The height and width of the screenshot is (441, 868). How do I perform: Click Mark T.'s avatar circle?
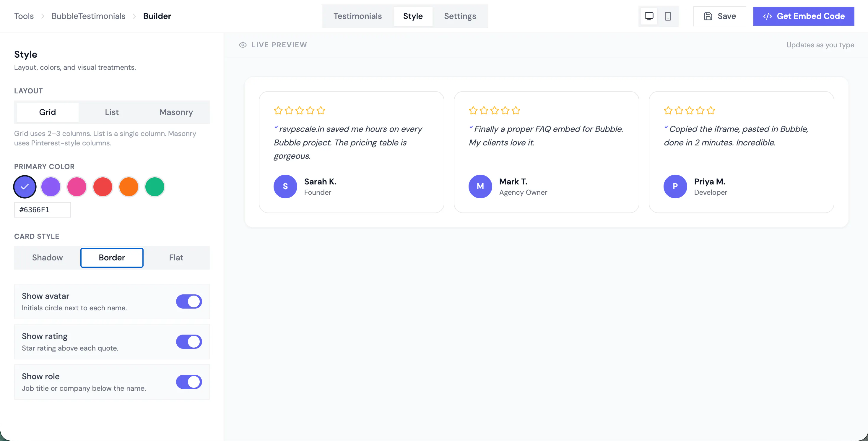[x=480, y=187]
